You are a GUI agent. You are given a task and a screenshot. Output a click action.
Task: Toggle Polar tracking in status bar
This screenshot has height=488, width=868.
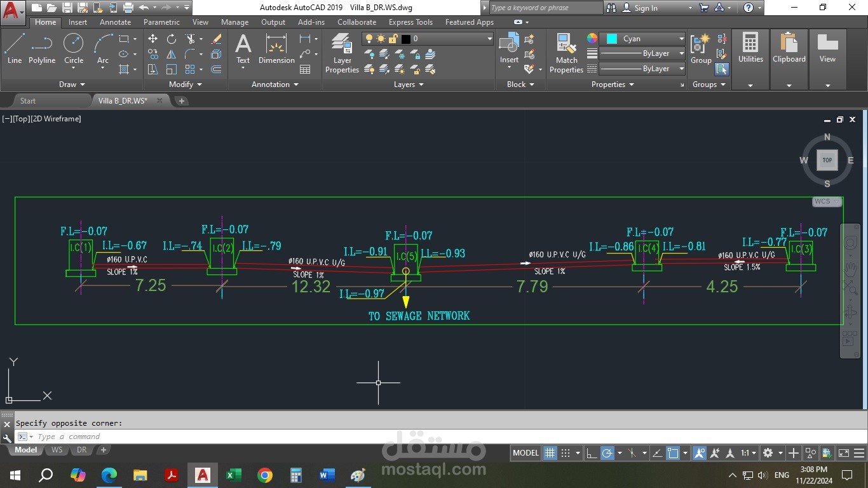tap(607, 453)
